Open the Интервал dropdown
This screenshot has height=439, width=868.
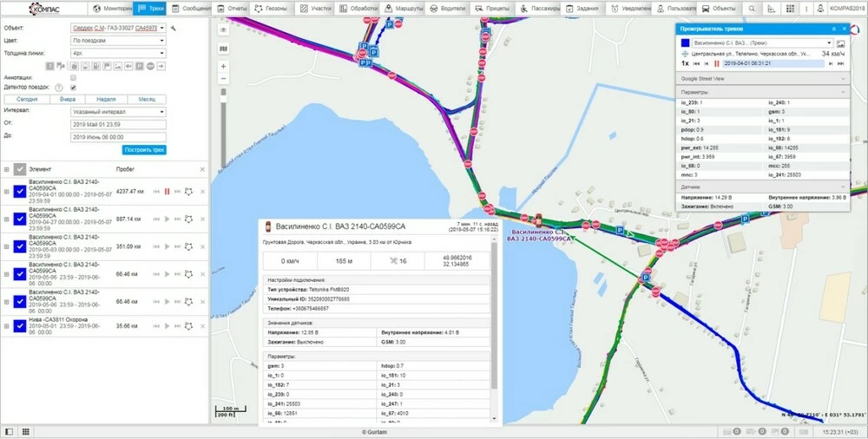click(118, 111)
